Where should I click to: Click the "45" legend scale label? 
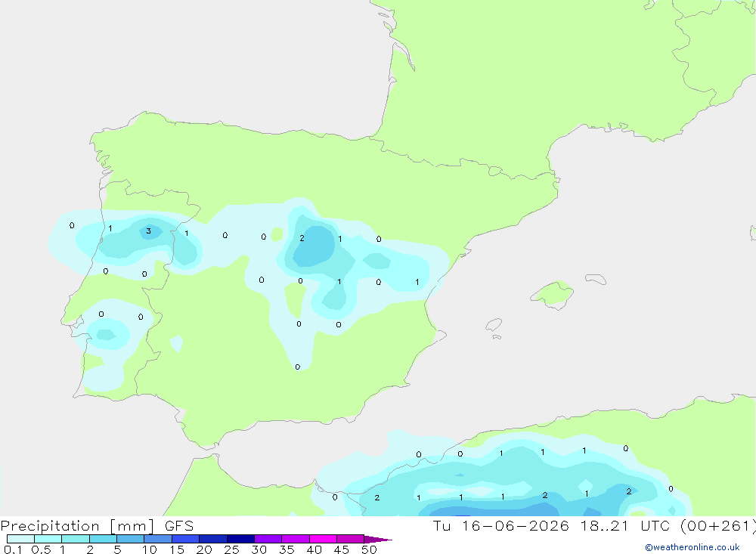[342, 549]
